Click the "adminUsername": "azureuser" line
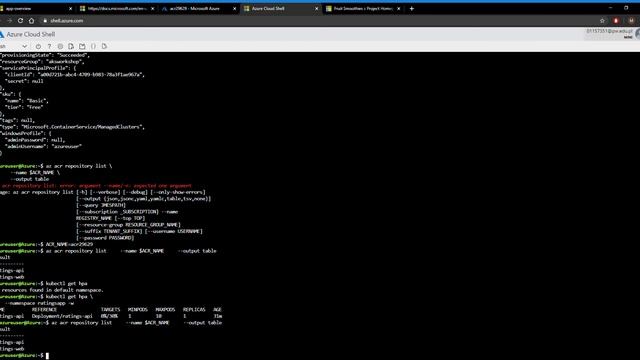This screenshot has width=640, height=360. [x=43, y=147]
